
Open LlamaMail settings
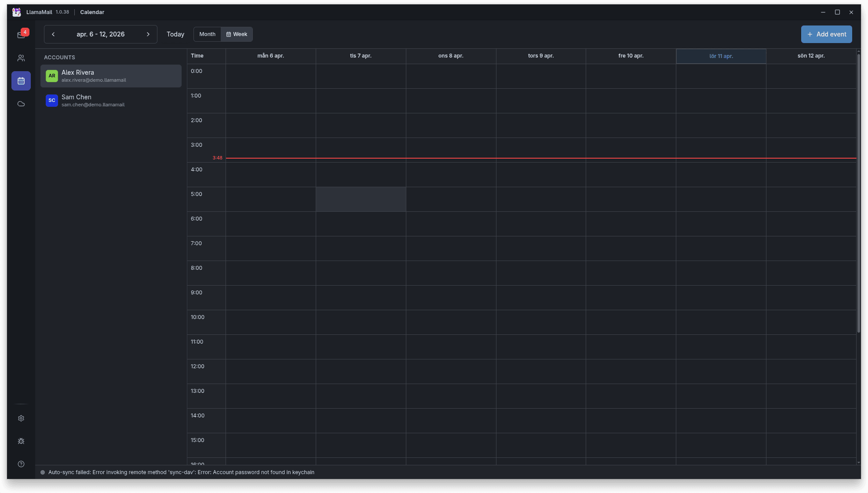(21, 418)
